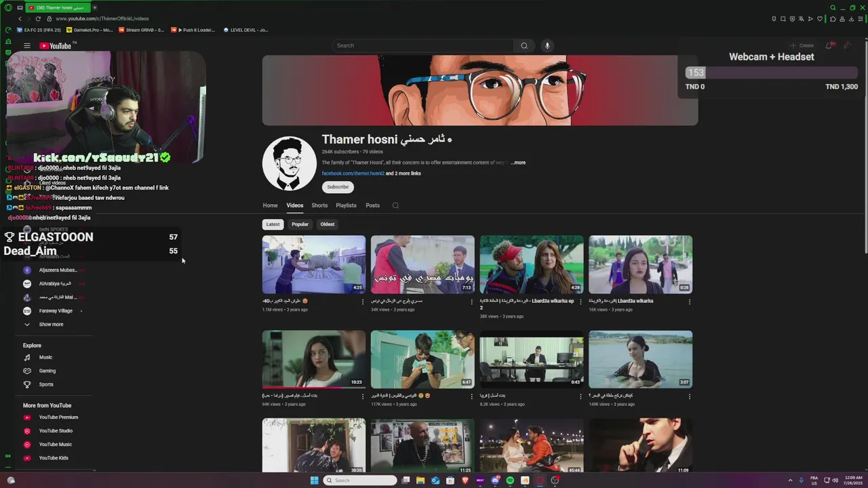
Task: Open more options for 117K views video
Action: pyautogui.click(x=472, y=396)
